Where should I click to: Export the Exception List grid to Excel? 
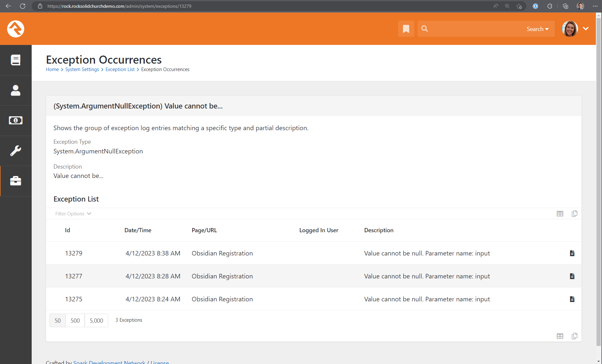pos(560,213)
